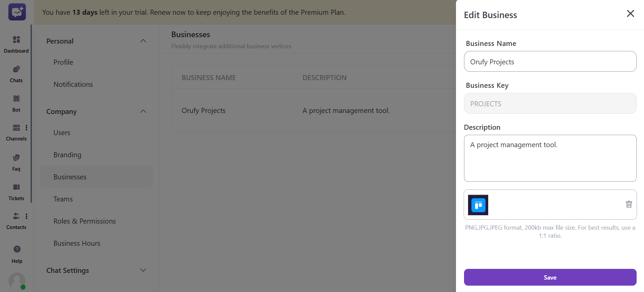Delete the uploaded business logo
This screenshot has width=644, height=292.
click(629, 204)
